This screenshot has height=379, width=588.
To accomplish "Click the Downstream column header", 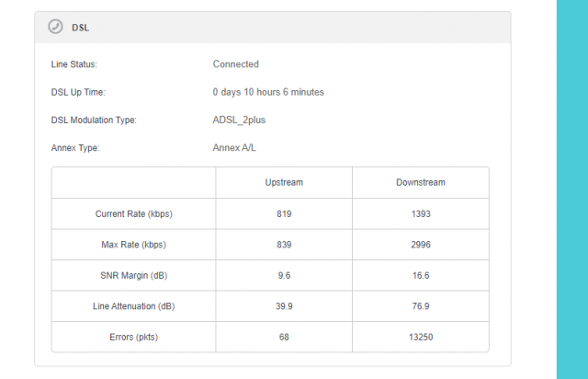I will point(421,182).
